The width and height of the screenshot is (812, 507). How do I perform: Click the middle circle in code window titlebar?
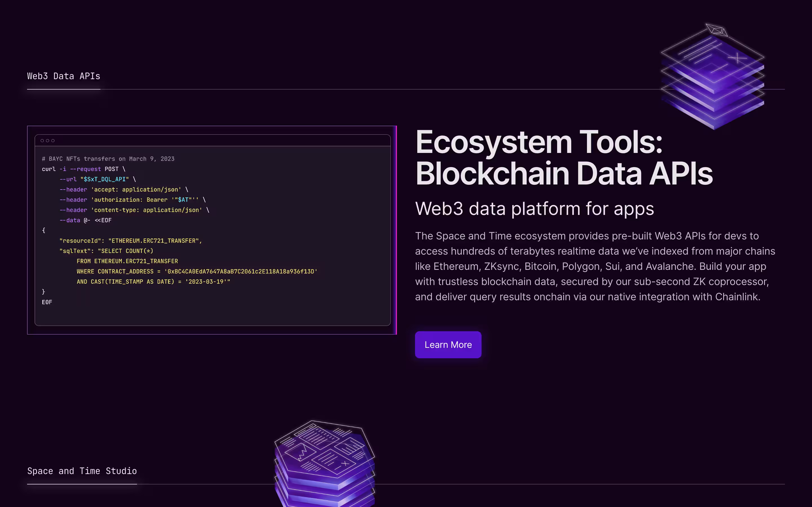pos(48,141)
